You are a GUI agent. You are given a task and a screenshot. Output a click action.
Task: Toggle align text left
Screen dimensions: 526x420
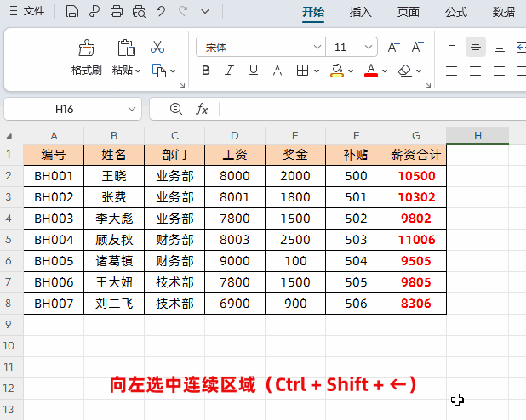point(452,71)
